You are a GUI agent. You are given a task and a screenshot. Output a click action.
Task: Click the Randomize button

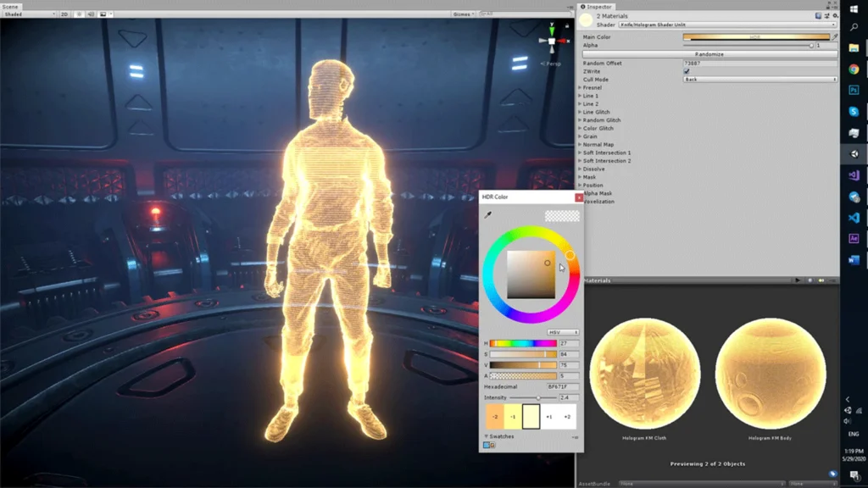709,54
